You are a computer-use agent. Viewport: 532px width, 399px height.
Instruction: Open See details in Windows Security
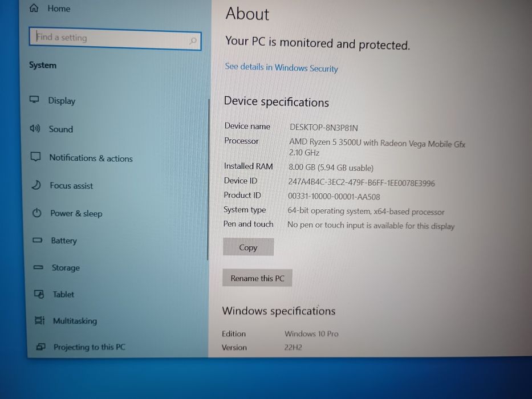coord(281,67)
